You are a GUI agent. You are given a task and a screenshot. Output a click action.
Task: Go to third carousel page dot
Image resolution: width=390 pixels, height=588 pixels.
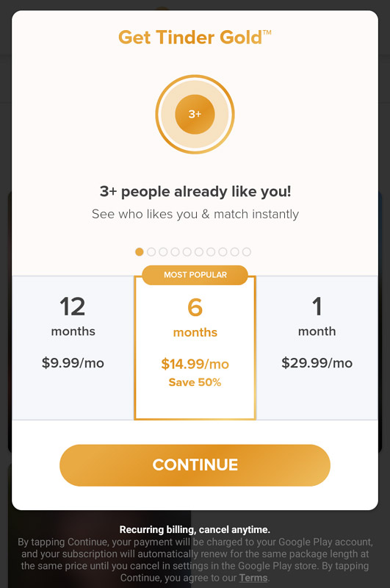click(x=163, y=251)
